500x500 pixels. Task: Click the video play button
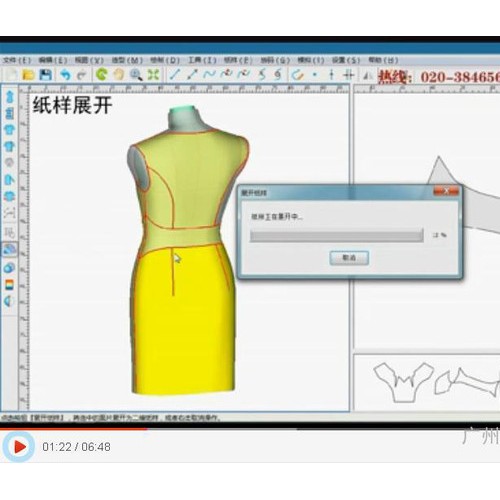(19, 447)
